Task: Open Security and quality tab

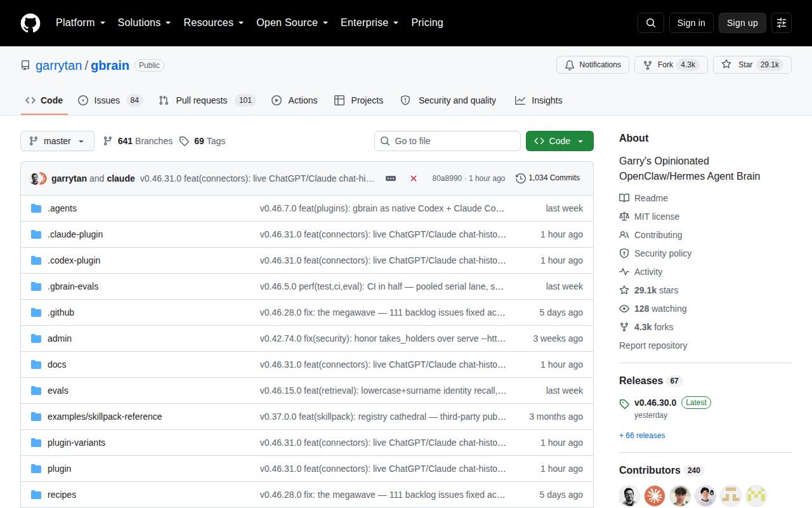Action: pos(449,100)
